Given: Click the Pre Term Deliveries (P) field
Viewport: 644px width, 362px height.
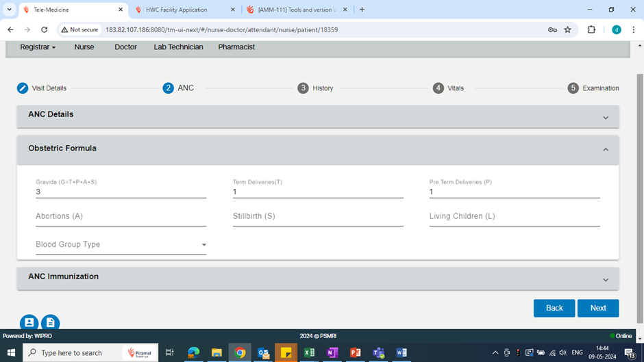Looking at the screenshot, I should coord(515,192).
